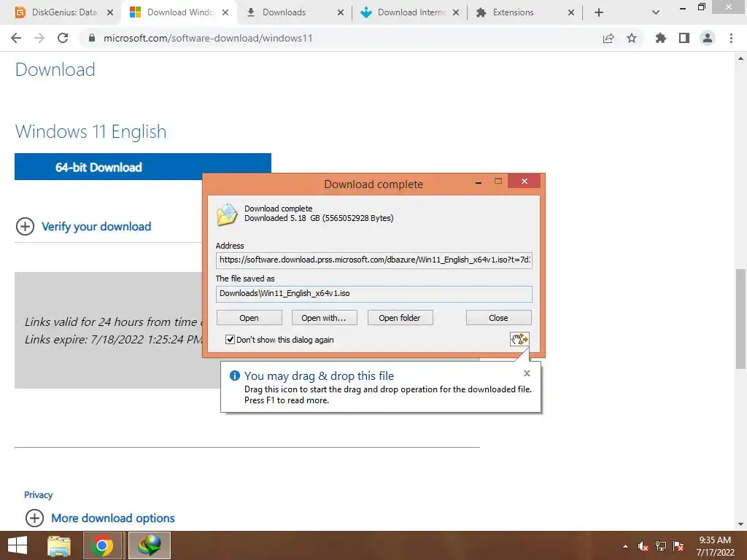Close the Download complete dialog window
The image size is (747, 560).
[x=524, y=181]
